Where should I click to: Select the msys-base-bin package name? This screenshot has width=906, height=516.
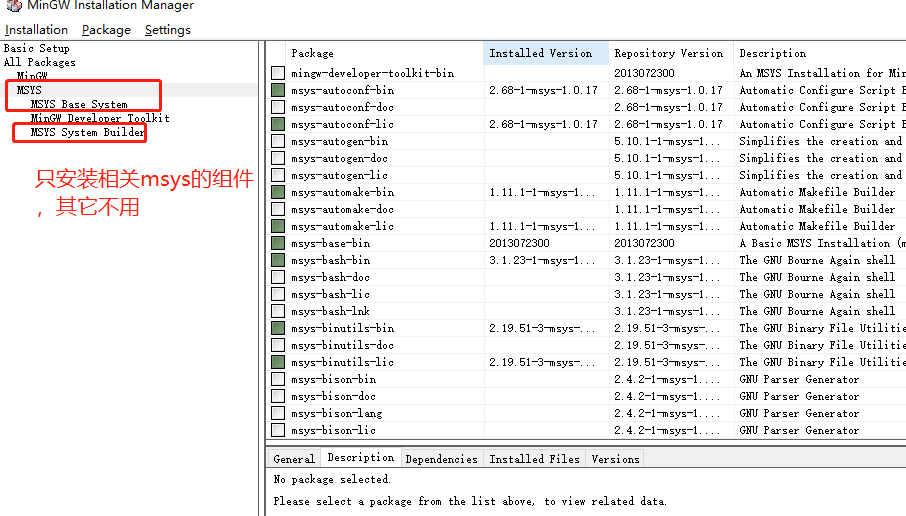tap(331, 243)
